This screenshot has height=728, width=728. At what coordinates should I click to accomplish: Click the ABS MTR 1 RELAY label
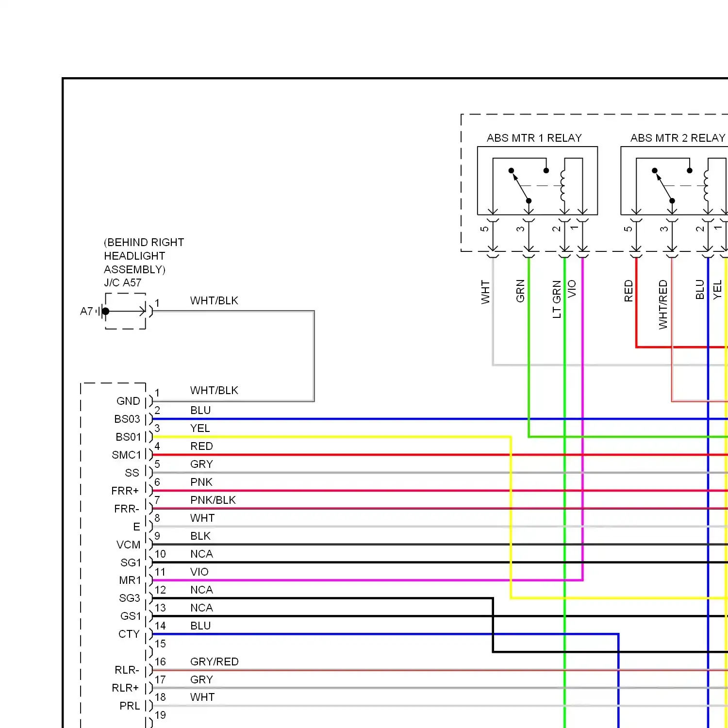(534, 138)
